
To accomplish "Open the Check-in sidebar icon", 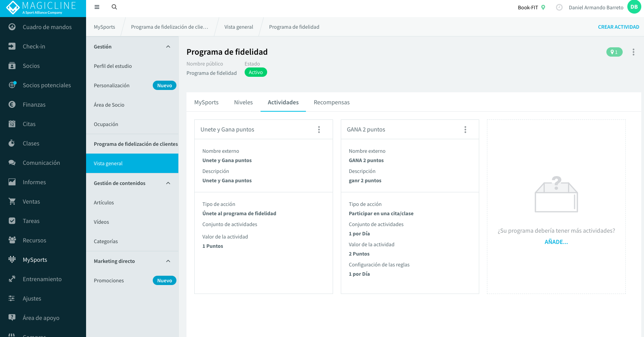I will point(12,46).
